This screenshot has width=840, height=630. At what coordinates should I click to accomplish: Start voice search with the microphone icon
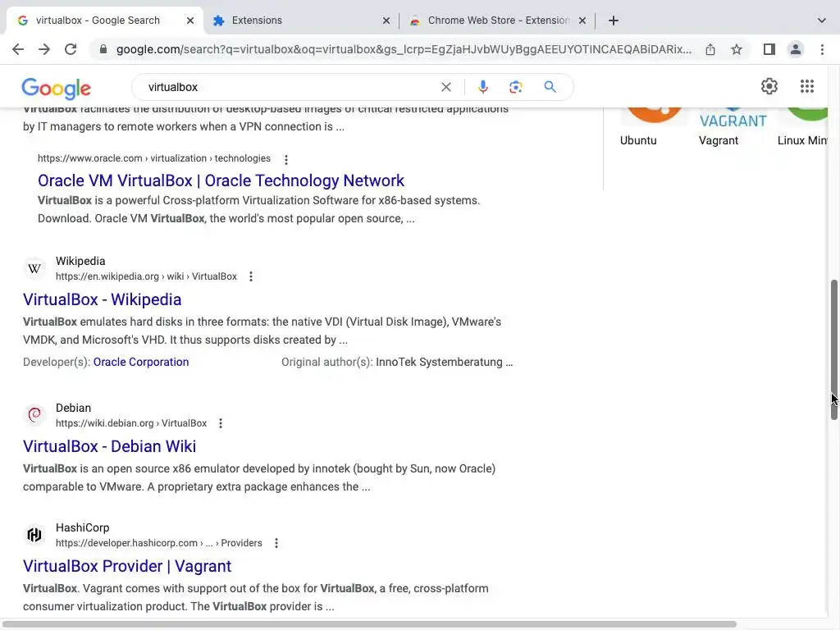[x=482, y=87]
